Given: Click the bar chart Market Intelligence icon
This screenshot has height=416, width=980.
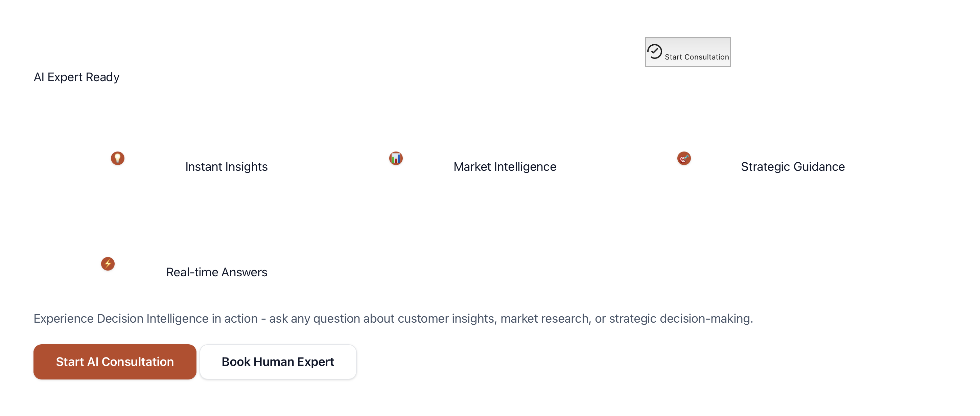Looking at the screenshot, I should [396, 158].
